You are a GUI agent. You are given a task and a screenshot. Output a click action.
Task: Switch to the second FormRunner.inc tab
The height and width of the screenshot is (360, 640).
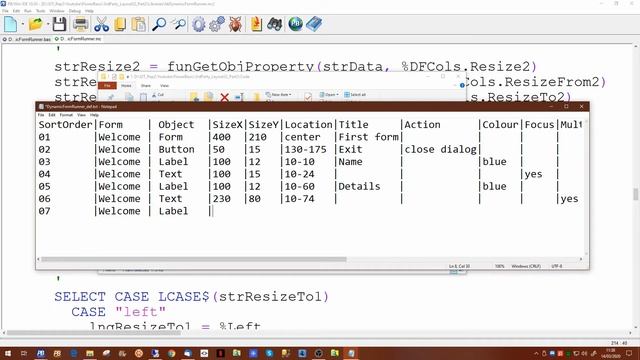point(78,39)
